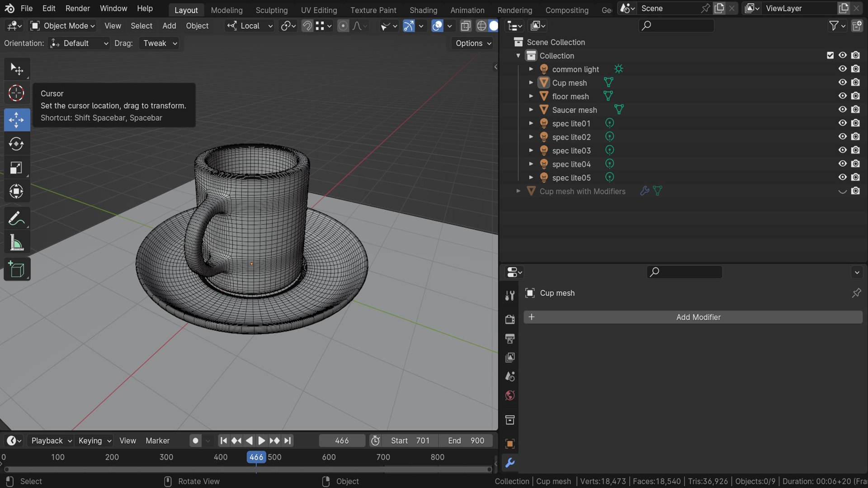868x488 pixels.
Task: Open Orientation Default dropdown
Action: (x=79, y=43)
